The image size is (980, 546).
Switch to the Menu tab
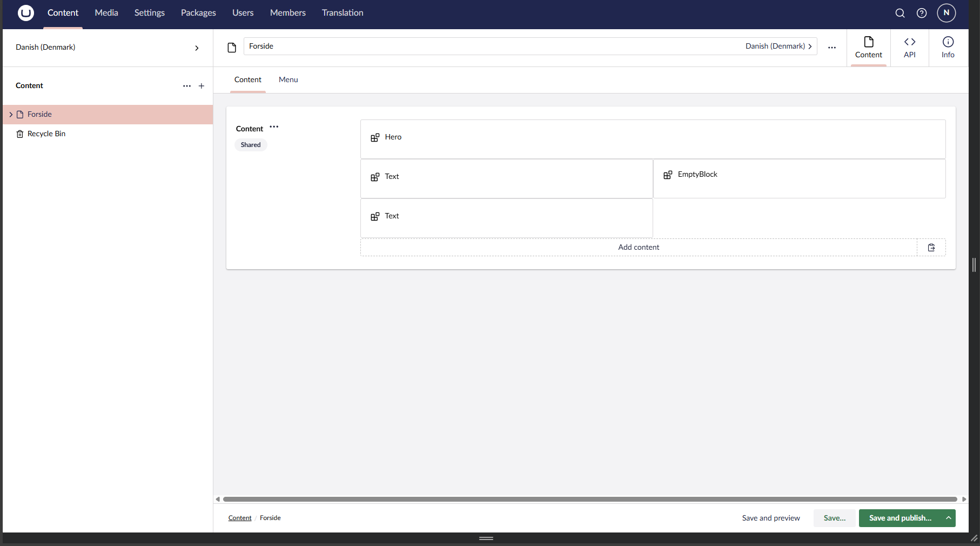click(288, 80)
